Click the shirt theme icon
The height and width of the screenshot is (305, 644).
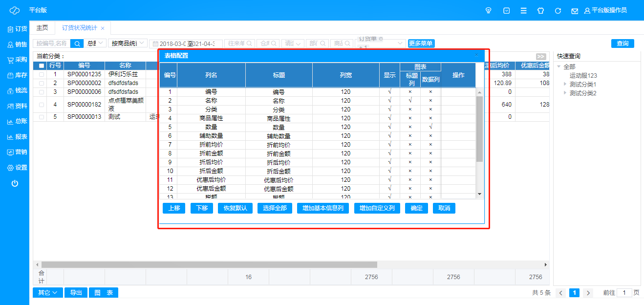click(540, 10)
